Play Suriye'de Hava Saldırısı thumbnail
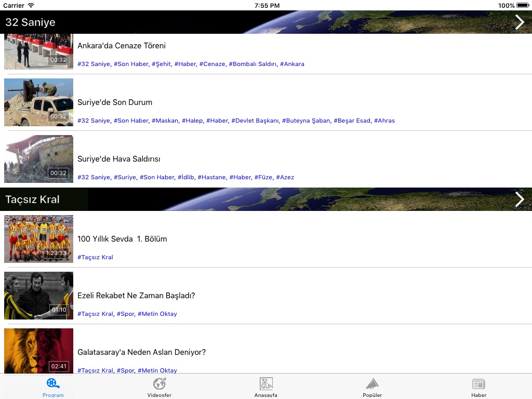 click(38, 159)
